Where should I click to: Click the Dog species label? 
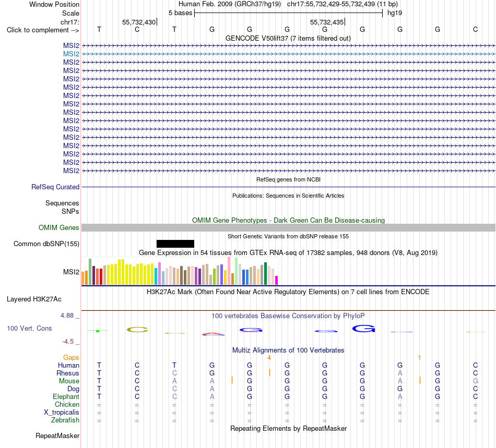(x=73, y=389)
